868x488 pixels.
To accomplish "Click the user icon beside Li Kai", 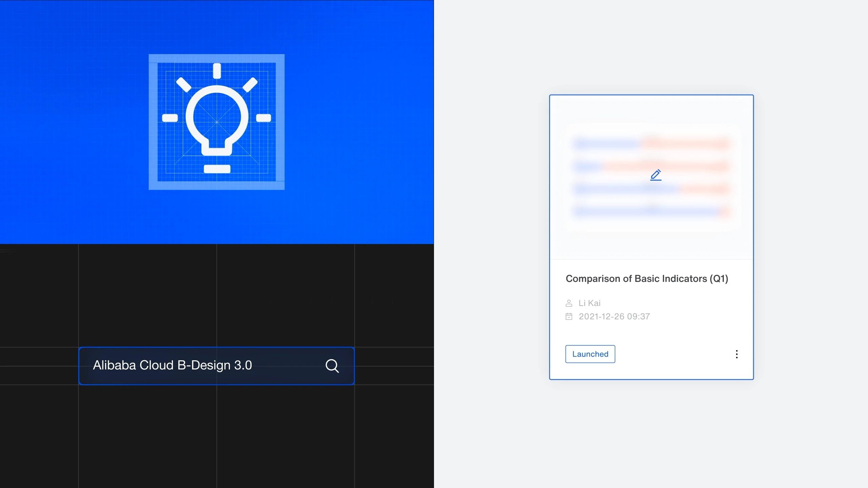I will coord(569,303).
